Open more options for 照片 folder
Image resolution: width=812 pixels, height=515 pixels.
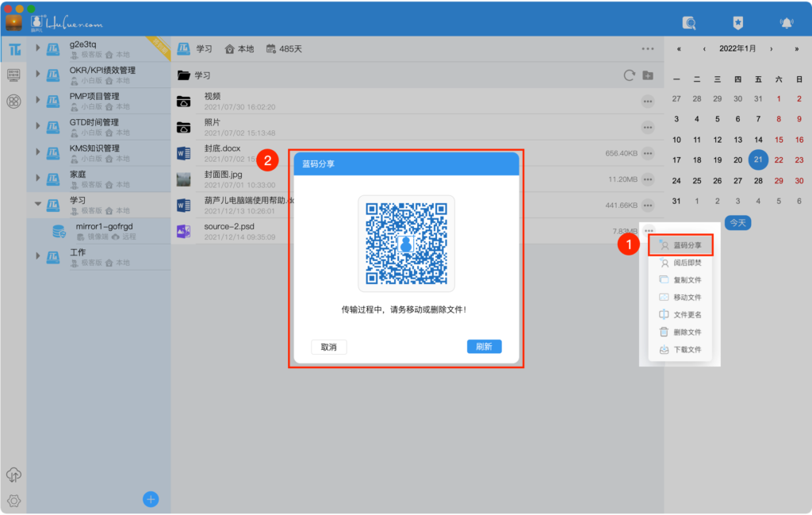(648, 128)
